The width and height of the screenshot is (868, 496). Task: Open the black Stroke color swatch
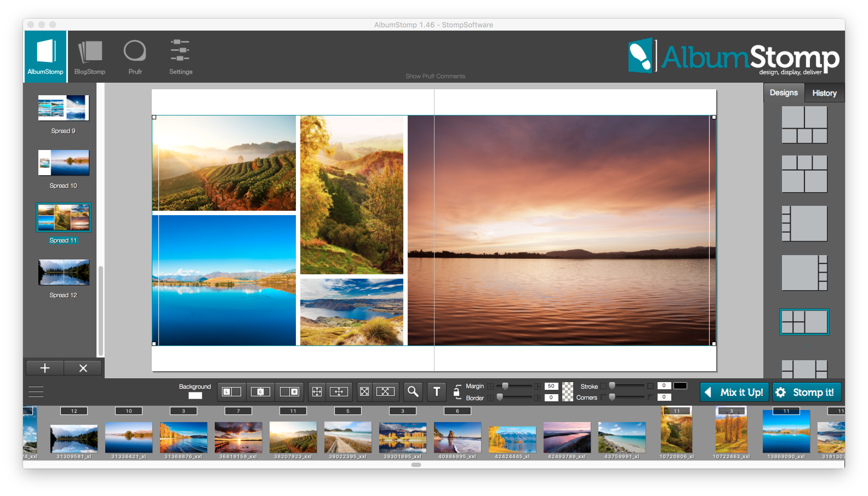pos(680,386)
